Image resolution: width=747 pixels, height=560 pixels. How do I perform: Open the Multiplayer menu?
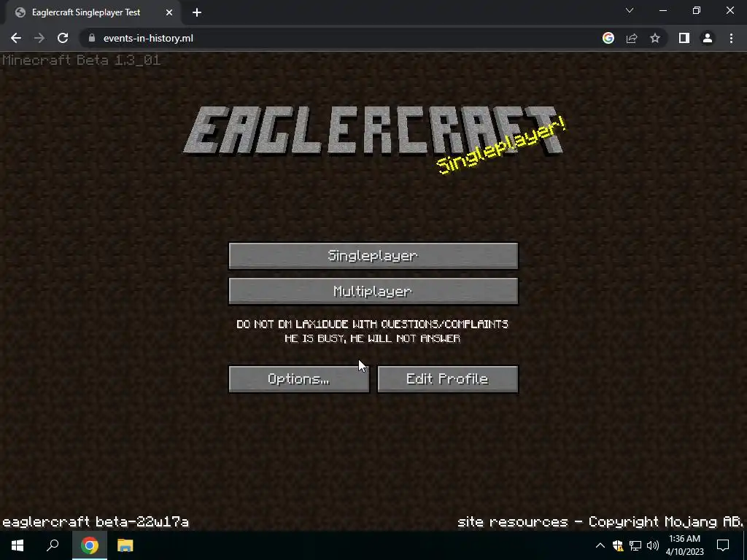[x=373, y=291]
